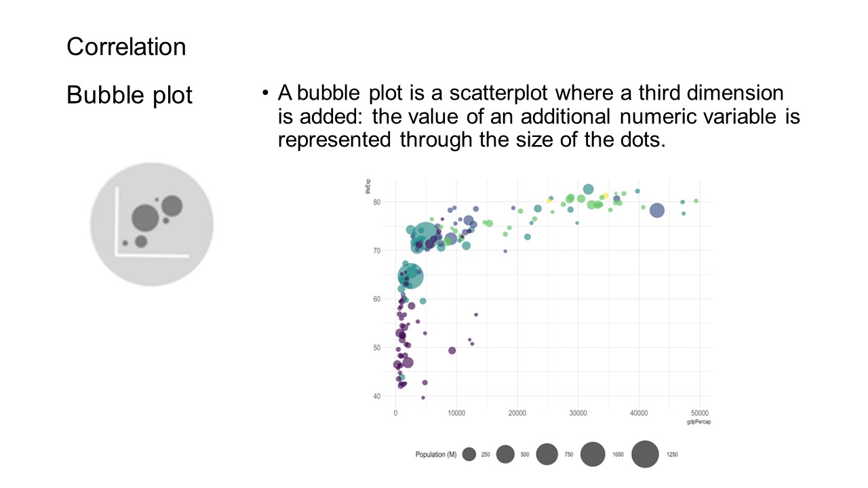Click the gray circular bubble plot icon
This screenshot has height=488, width=868.
pos(152,224)
